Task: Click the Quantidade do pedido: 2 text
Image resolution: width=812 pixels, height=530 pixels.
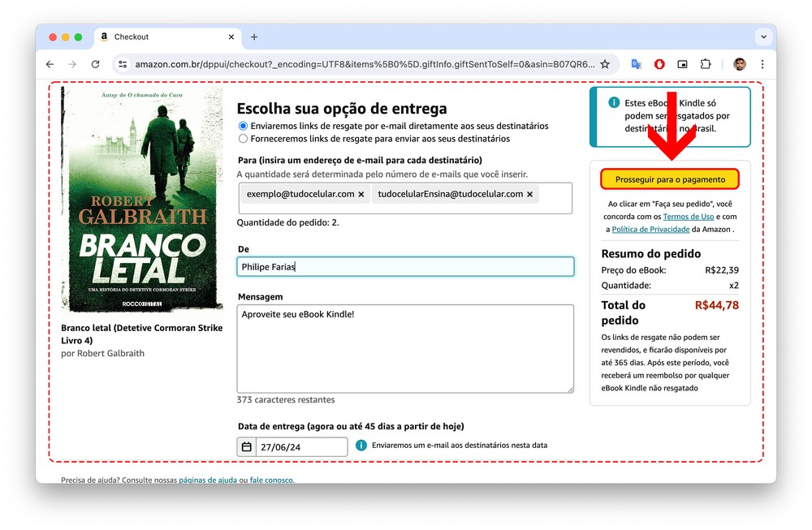Action: [288, 222]
